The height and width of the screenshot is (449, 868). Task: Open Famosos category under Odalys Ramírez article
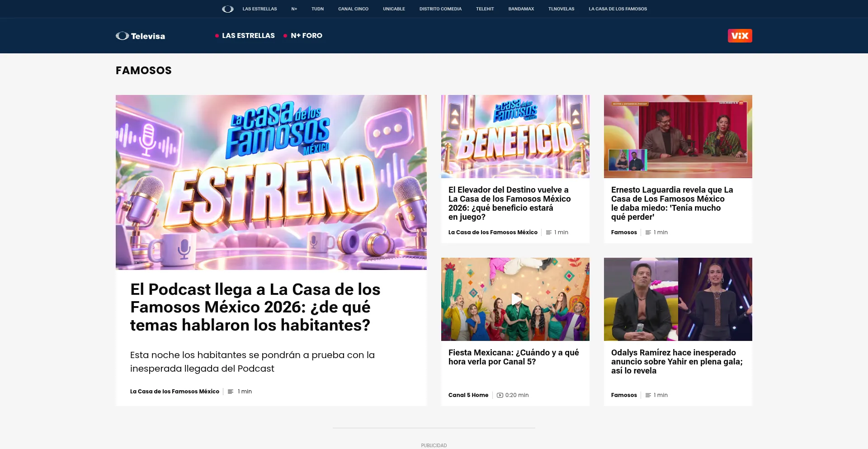tap(624, 395)
